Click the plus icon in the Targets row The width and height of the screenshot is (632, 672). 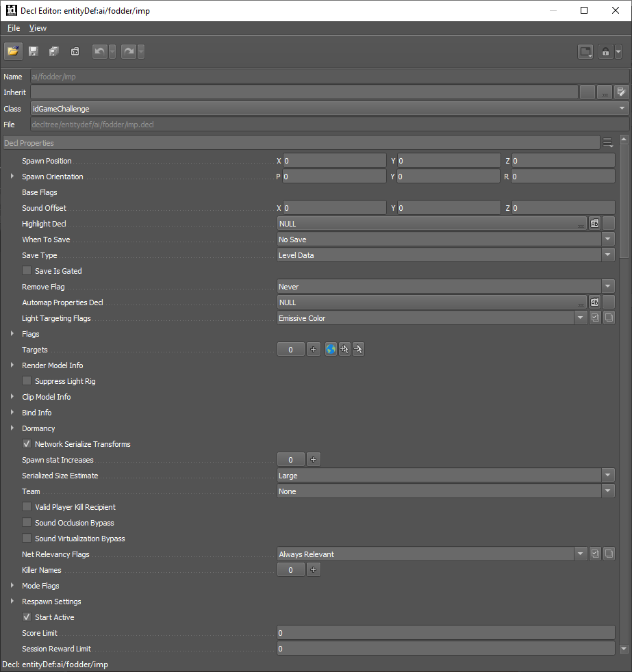click(x=314, y=349)
